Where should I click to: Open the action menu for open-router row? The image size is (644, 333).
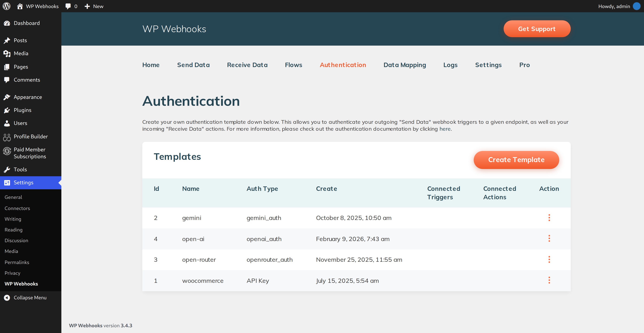coord(549,259)
